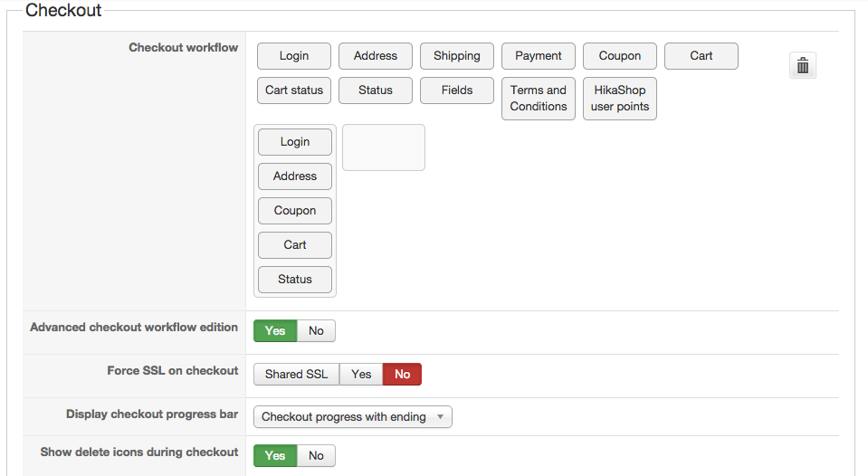Screen dimensions: 868x476
Task: Select the Fields workflow block
Action: pyautogui.click(x=457, y=90)
